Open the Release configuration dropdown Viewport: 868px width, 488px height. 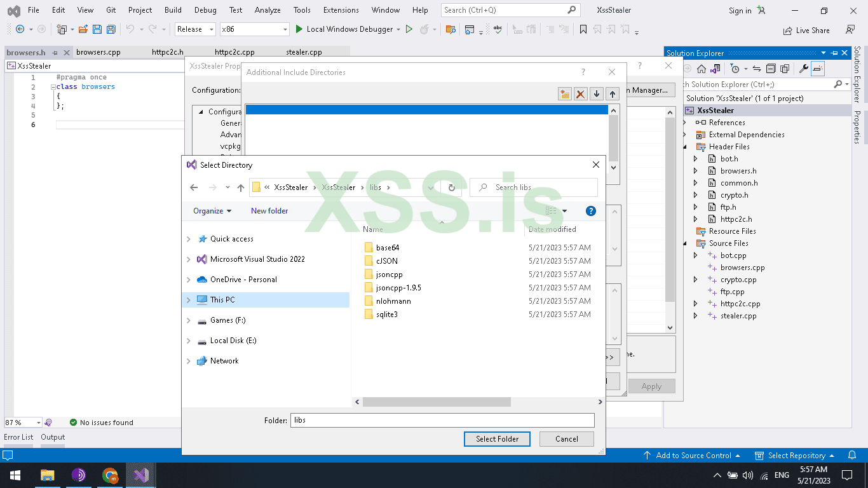195,29
